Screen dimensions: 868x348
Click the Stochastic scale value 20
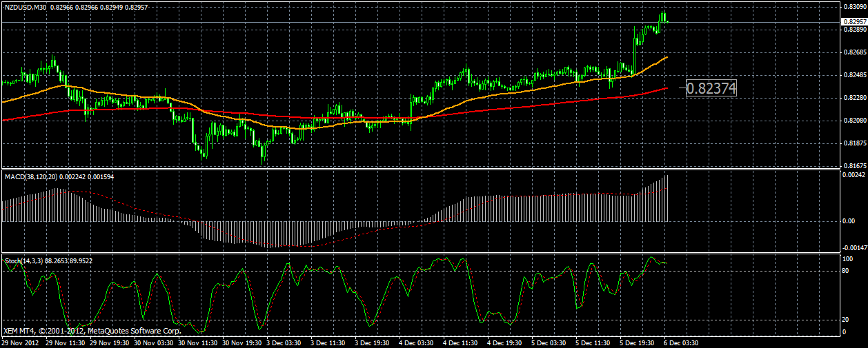(x=847, y=320)
